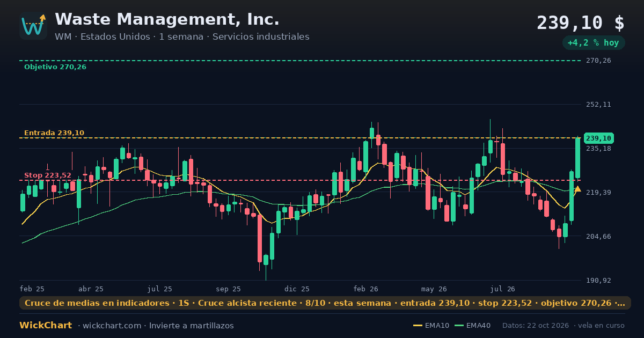Click the Waste Management, Inc. title
This screenshot has height=338, width=644.
pos(167,19)
